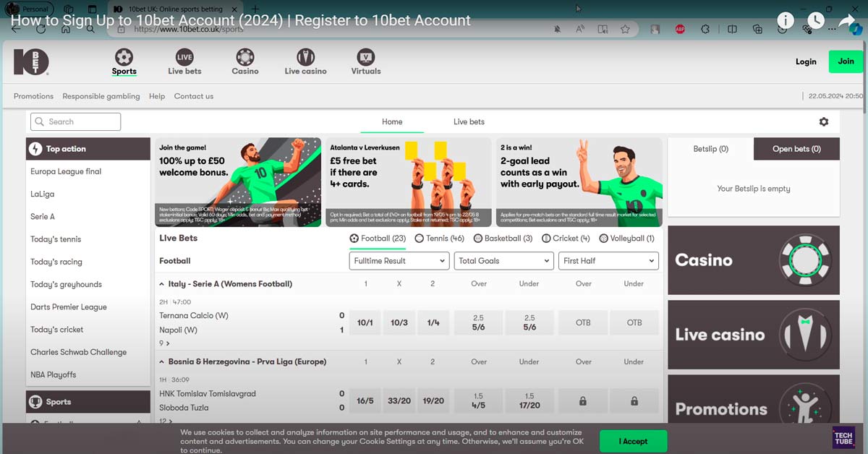
Task: Click the YouTube share arrow icon
Action: click(847, 20)
